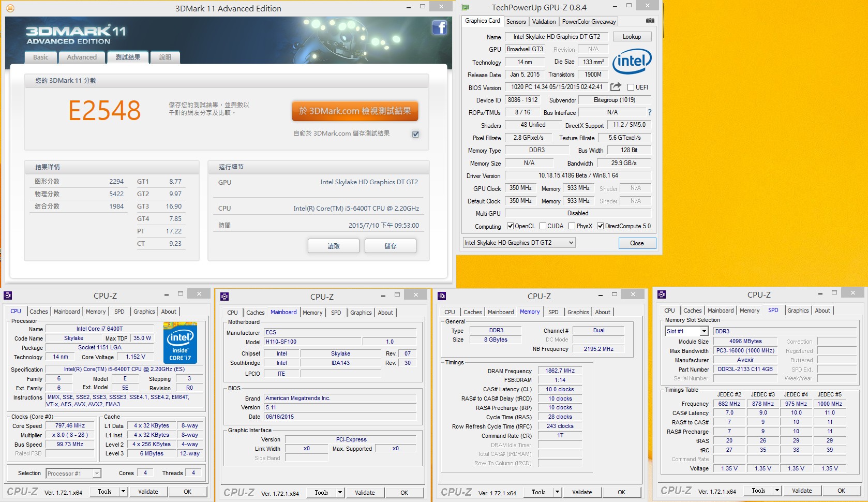Click Validate in the Memory CPU-Z window
The image size is (868, 502).
[x=582, y=492]
